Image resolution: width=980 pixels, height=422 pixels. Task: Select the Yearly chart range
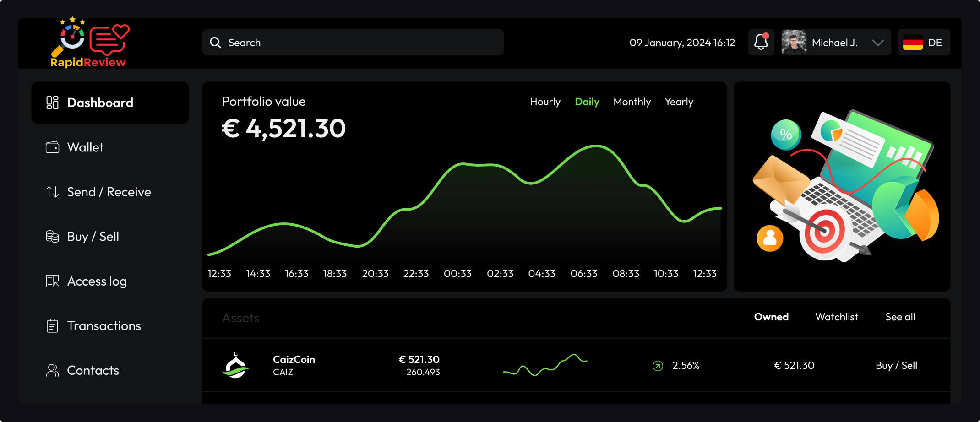[679, 102]
